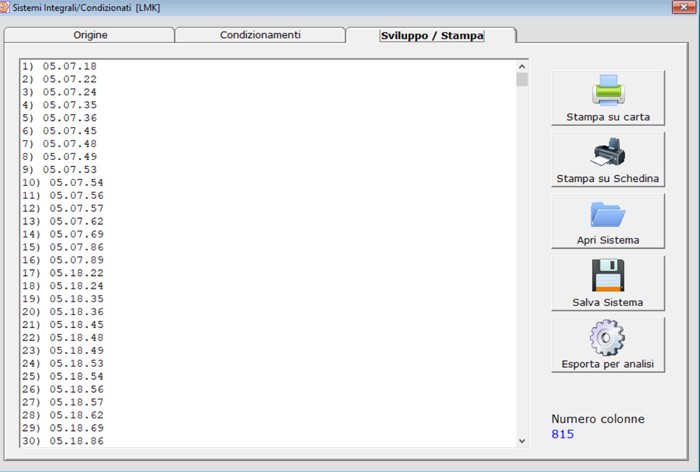Click the blue 815 column count value
The height and width of the screenshot is (472, 700).
[x=562, y=434]
